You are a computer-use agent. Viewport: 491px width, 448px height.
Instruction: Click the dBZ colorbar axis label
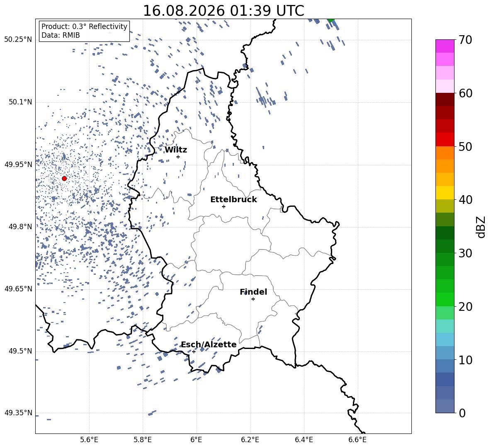481,227
